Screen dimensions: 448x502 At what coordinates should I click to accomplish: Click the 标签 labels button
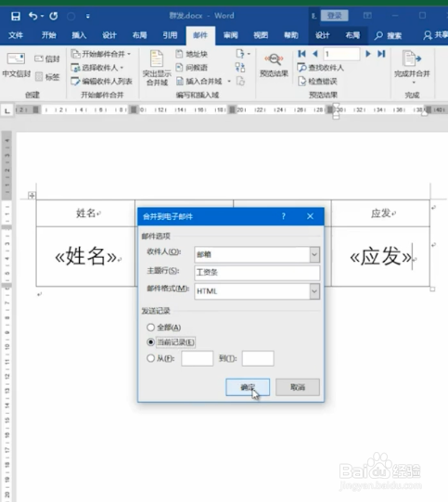click(x=47, y=77)
